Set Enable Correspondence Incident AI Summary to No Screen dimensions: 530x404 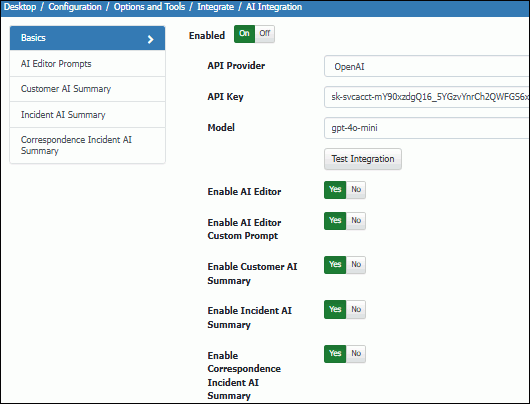tap(356, 354)
